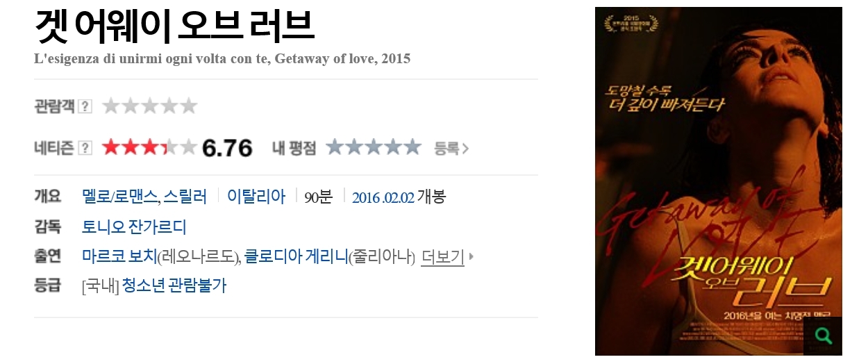
Task: Select the 이탈리아 country link
Action: pyautogui.click(x=256, y=197)
